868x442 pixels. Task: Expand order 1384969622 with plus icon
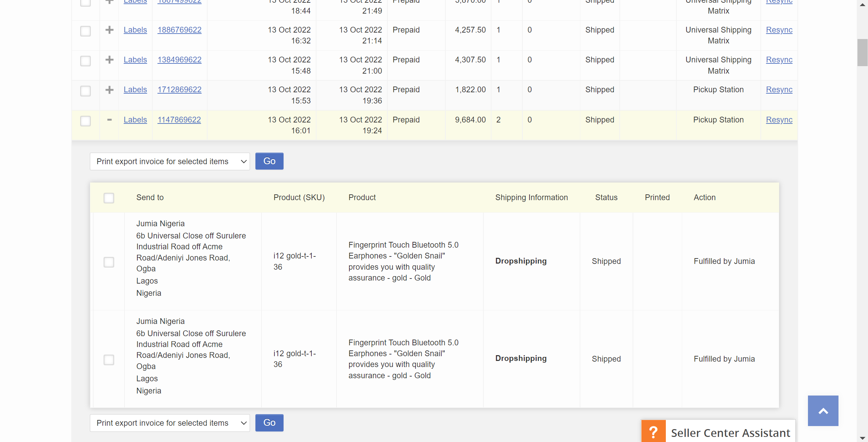pos(109,60)
